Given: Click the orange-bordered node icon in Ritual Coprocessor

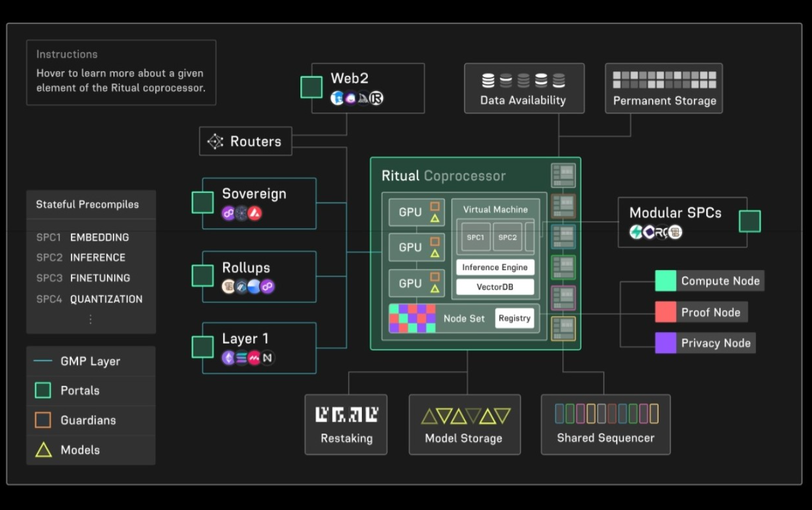Looking at the screenshot, I should coord(564,206).
